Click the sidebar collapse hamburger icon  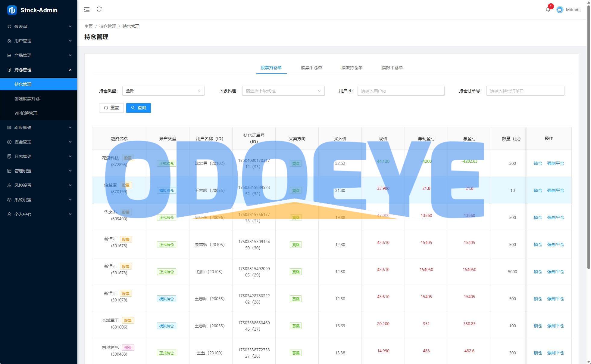coord(87,10)
